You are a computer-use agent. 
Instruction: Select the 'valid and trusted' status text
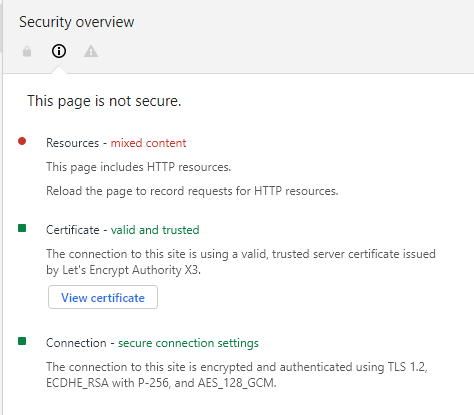pyautogui.click(x=155, y=230)
